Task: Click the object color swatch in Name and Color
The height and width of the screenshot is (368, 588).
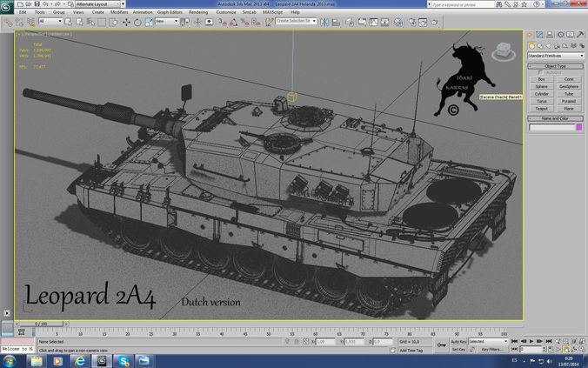Action: tap(579, 128)
